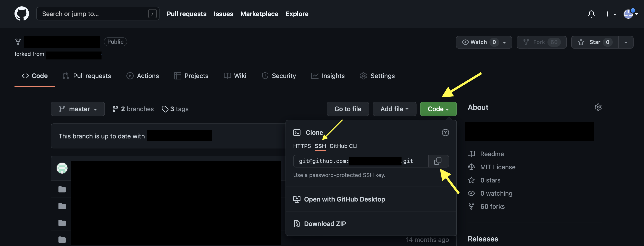This screenshot has height=246, width=644.
Task: Click the Star button
Action: (x=595, y=42)
